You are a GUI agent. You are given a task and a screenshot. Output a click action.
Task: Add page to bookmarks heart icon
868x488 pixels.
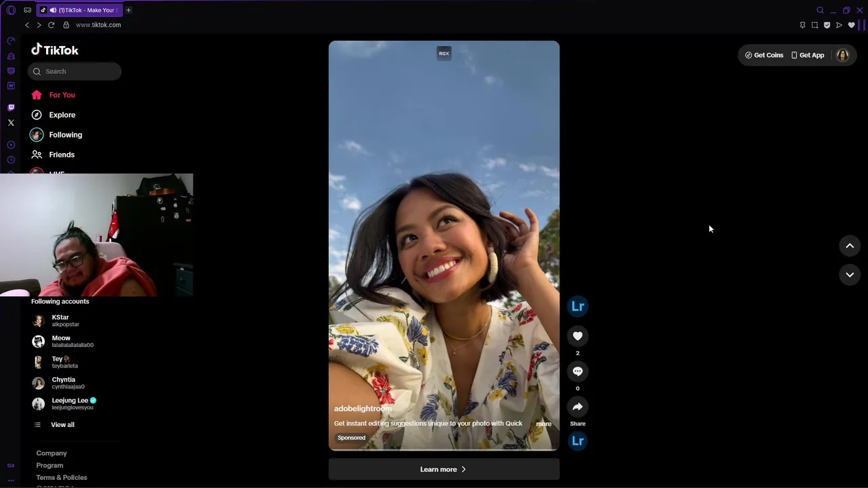click(851, 25)
